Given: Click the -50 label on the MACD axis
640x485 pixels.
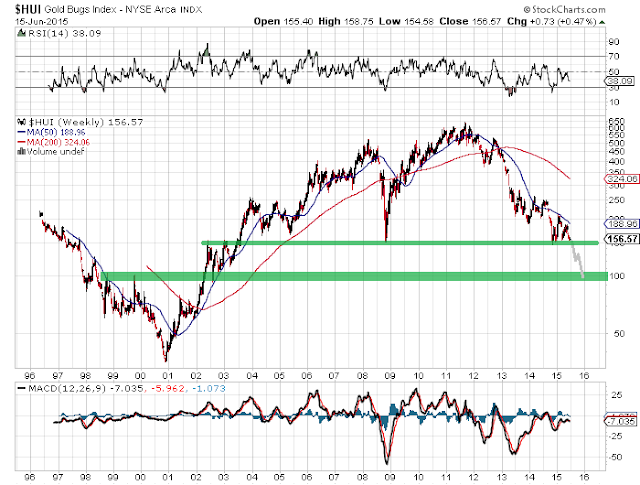Looking at the screenshot, I should [615, 457].
